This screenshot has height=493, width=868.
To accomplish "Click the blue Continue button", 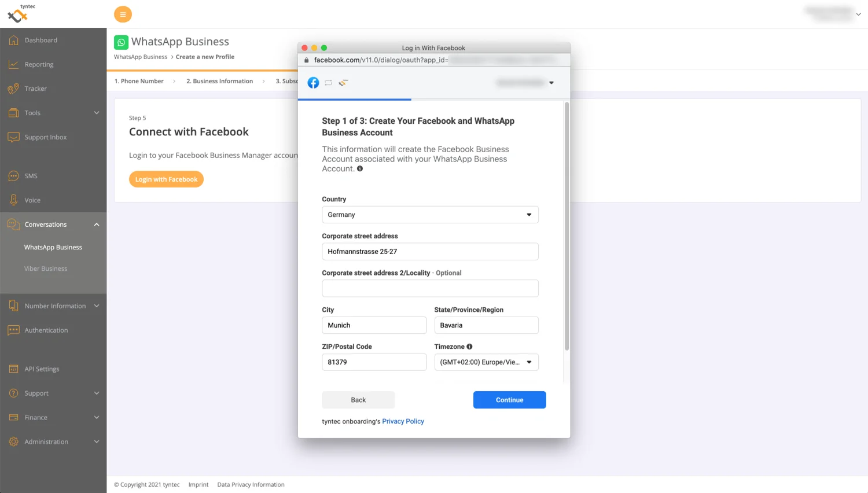I will [510, 400].
